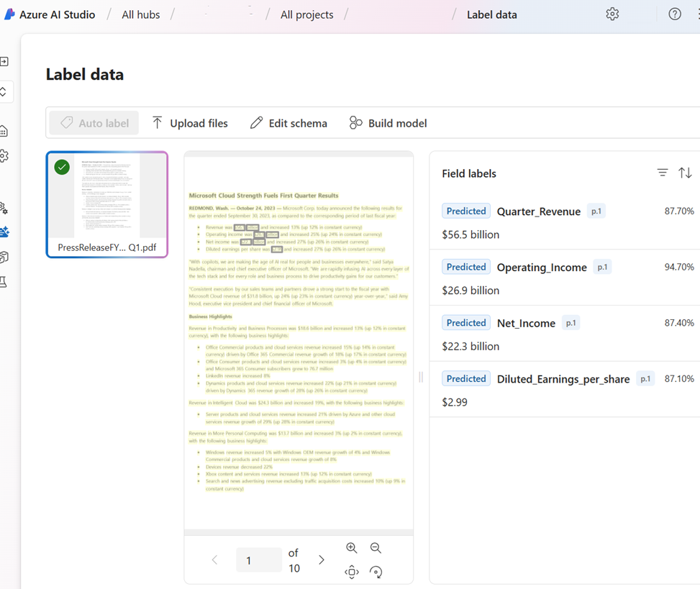Image resolution: width=700 pixels, height=589 pixels.
Task: Click Predicted badge for Operating_Income
Action: point(466,267)
